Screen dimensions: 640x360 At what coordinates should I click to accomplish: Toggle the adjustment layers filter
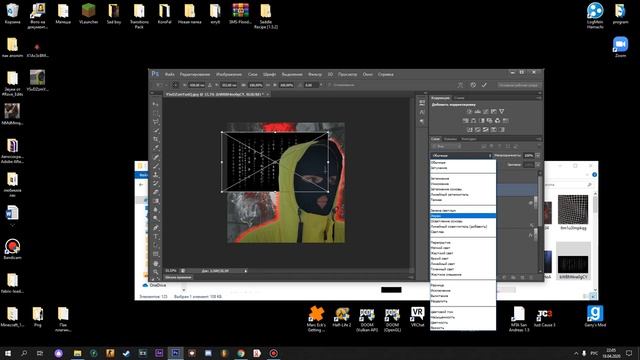[492, 146]
